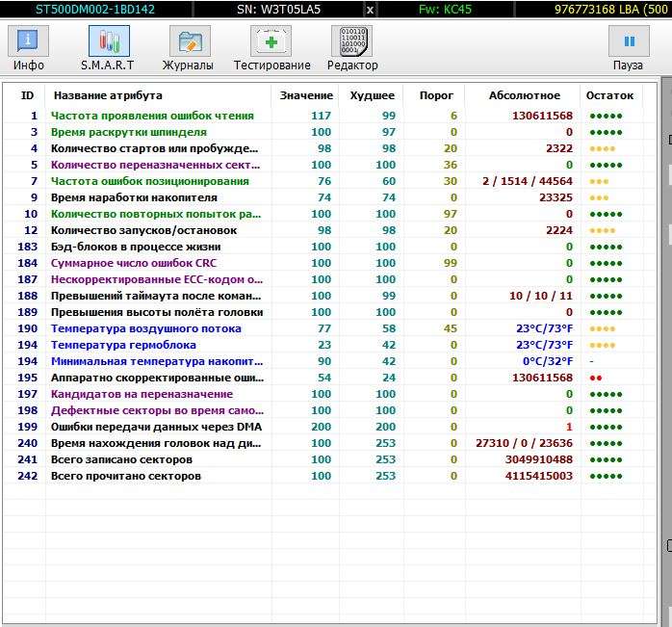Open the Инфо panel icon

tap(28, 41)
